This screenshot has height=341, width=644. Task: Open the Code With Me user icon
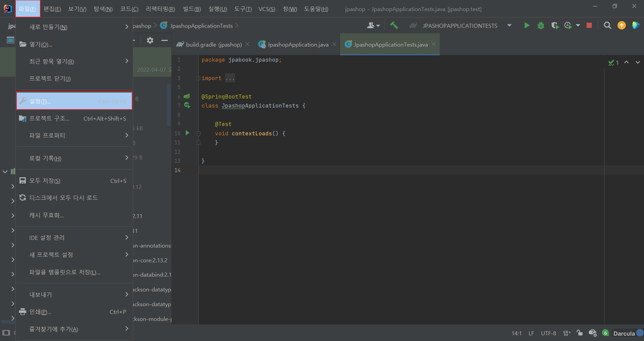coord(373,25)
